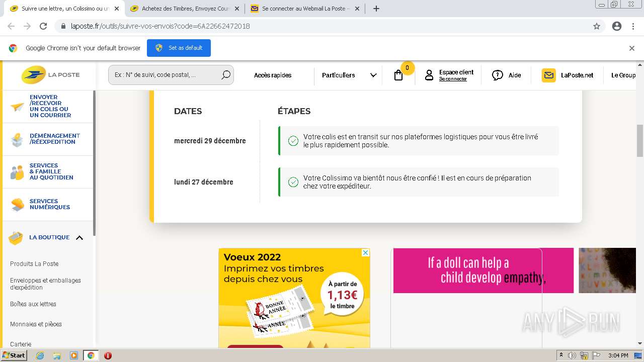Open a new browser tab
Image resolution: width=644 pixels, height=362 pixels.
tap(376, 9)
